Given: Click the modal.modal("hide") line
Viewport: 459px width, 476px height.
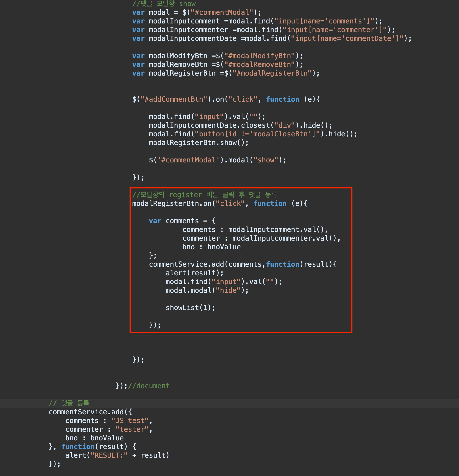Looking at the screenshot, I should coord(207,291).
